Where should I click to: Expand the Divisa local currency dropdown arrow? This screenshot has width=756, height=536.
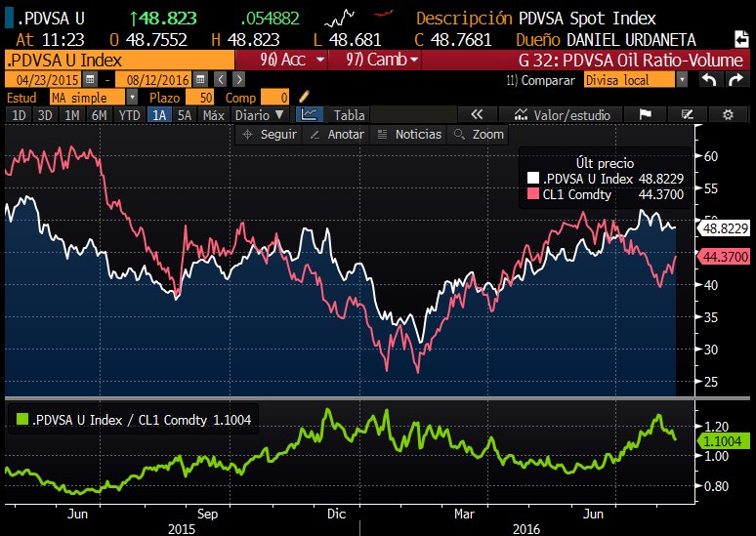click(681, 79)
